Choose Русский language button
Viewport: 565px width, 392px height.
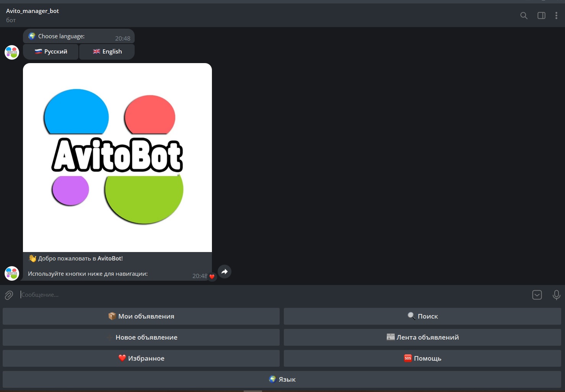pyautogui.click(x=51, y=52)
